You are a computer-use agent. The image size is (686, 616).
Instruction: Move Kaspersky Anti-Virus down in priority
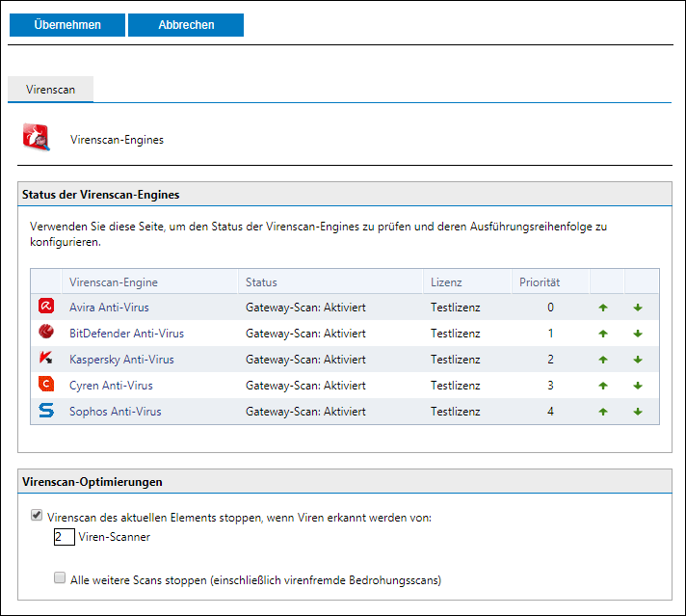tap(638, 360)
